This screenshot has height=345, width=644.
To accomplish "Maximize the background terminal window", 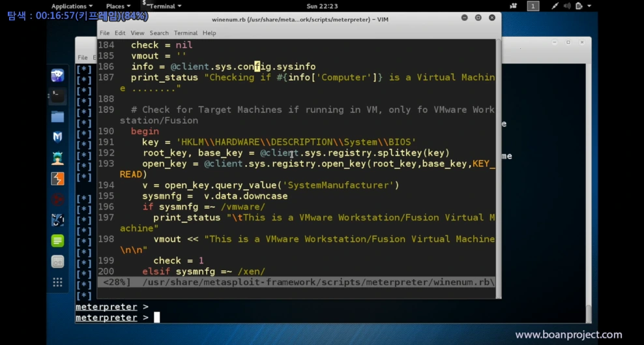I will click(x=568, y=42).
